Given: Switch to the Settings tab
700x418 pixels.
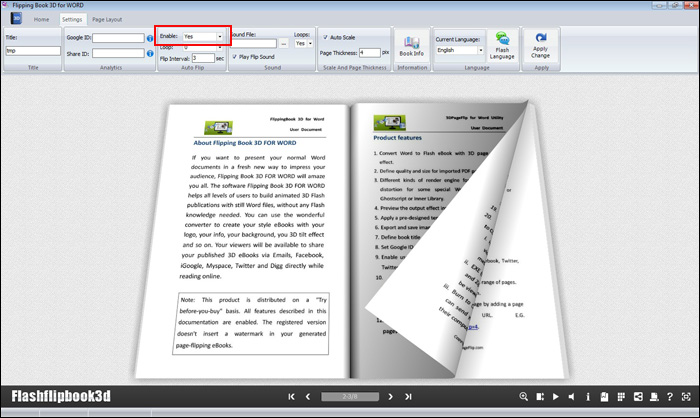Looking at the screenshot, I should point(72,20).
